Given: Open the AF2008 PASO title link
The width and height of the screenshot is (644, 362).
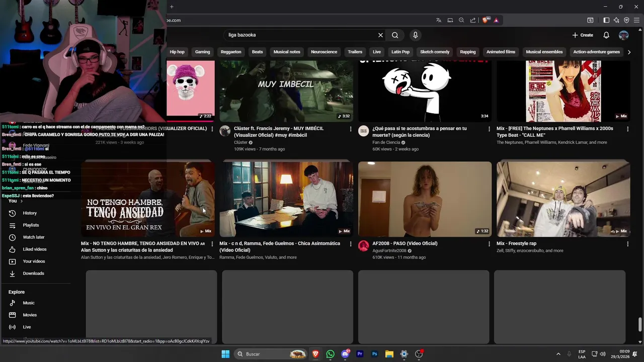Looking at the screenshot, I should (x=405, y=243).
